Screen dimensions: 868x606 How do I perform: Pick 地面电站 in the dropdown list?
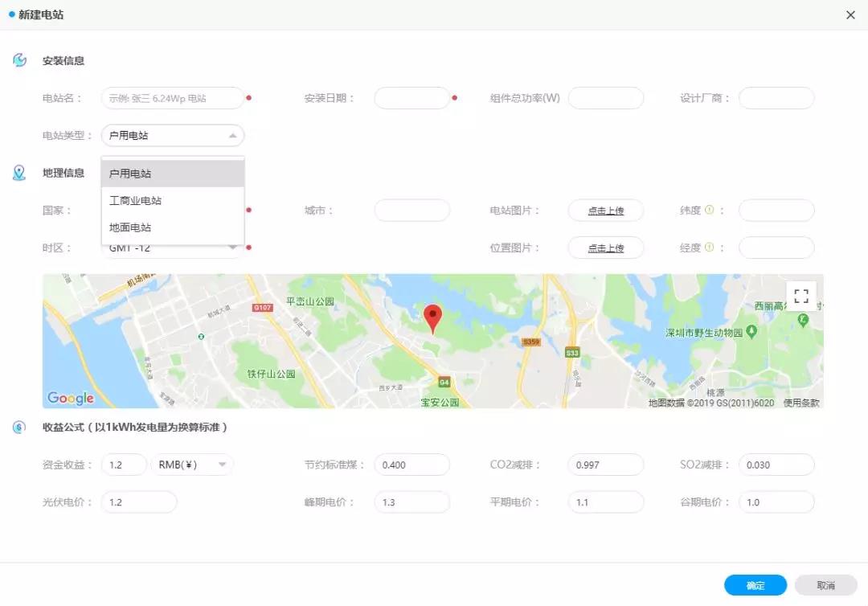(173, 227)
